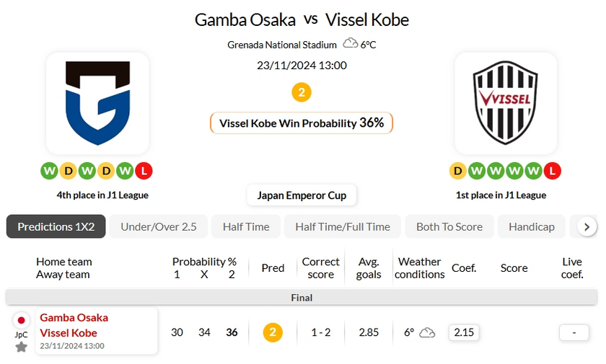606x364 pixels.
Task: Click Vissel Kobe's yellow D form badge
Action: pyautogui.click(x=457, y=172)
